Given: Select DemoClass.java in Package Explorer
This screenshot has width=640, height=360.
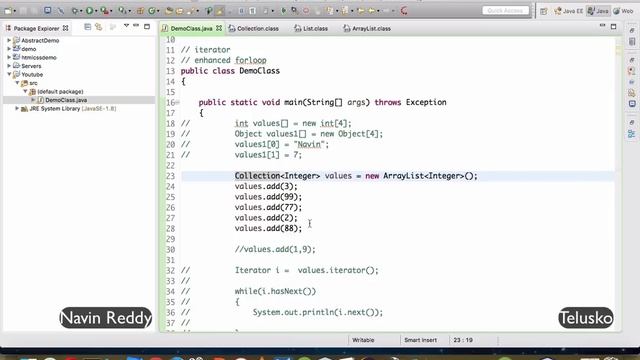Looking at the screenshot, I should (66, 100).
